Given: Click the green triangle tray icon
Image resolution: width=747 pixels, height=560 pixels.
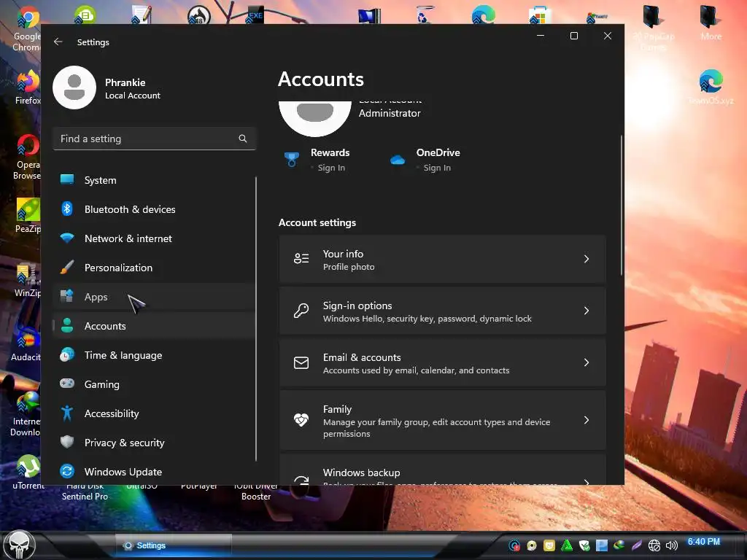Looking at the screenshot, I should (566, 545).
